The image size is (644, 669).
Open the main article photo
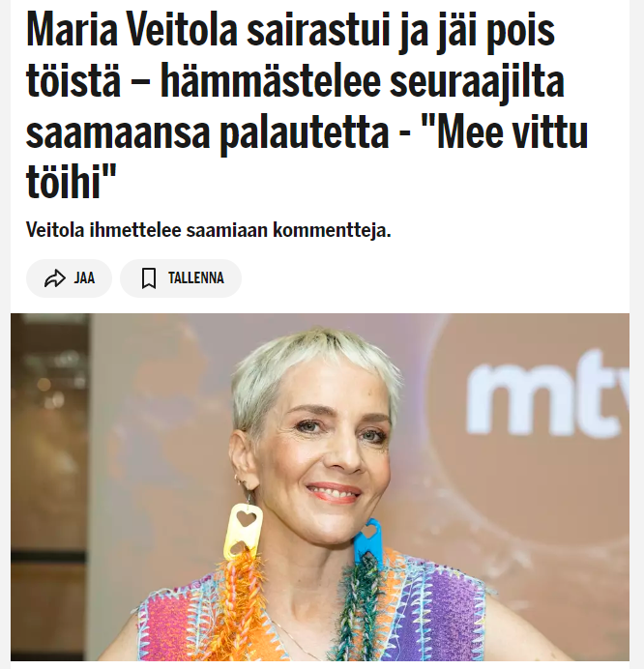[320, 487]
